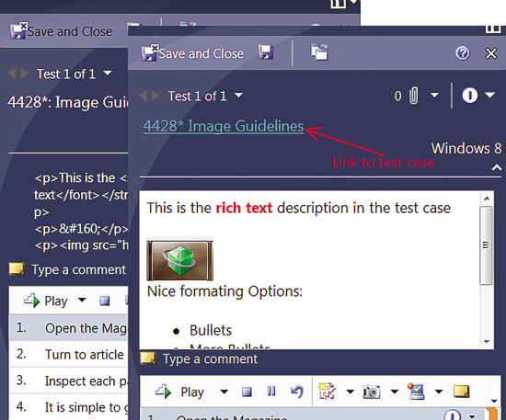506x420 pixels.
Task: Click title '4428*: Image Gui' in back window
Action: [68, 102]
